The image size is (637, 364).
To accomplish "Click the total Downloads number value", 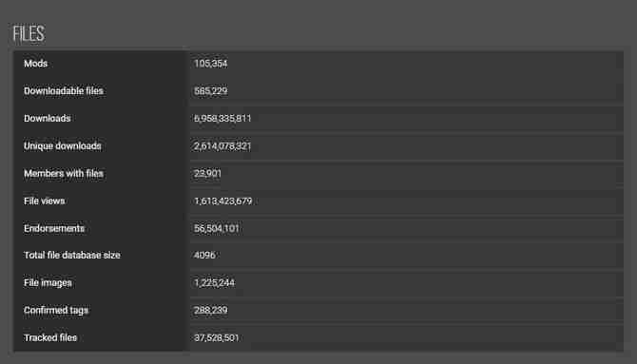I will click(222, 118).
